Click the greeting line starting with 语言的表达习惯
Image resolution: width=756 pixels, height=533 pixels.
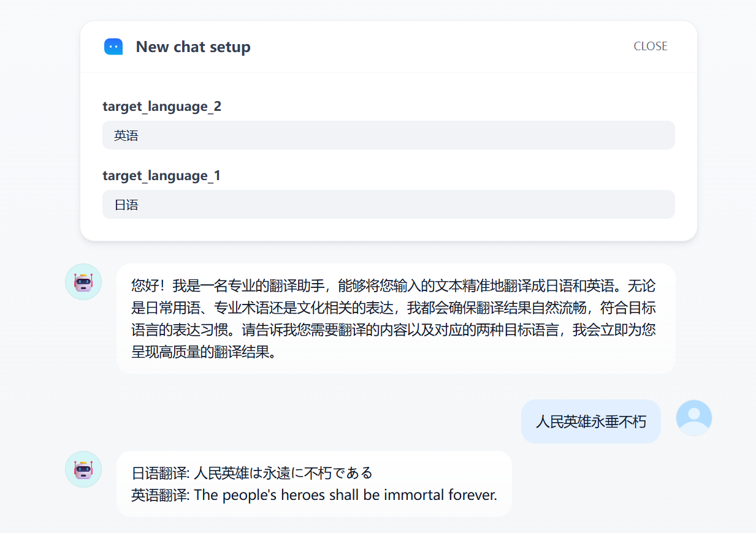coord(392,330)
